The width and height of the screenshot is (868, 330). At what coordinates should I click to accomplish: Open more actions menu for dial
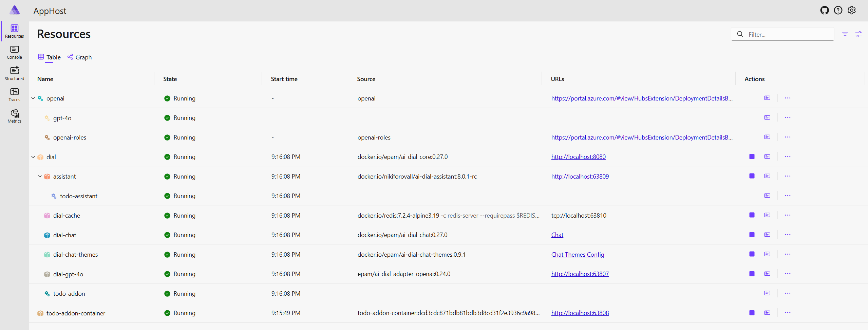pos(788,157)
